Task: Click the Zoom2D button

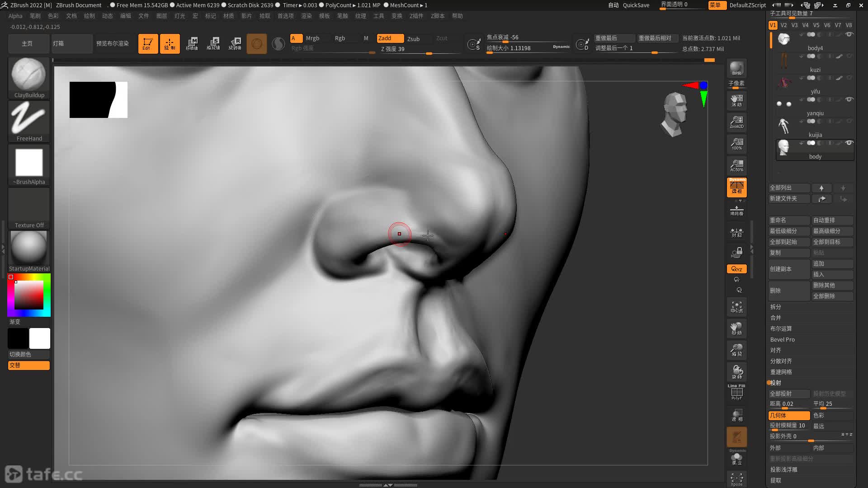Action: coord(737,122)
